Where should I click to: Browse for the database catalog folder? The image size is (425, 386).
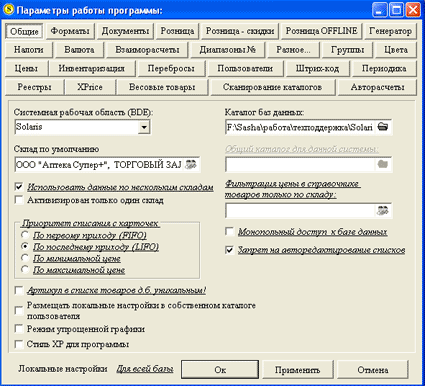(383, 127)
